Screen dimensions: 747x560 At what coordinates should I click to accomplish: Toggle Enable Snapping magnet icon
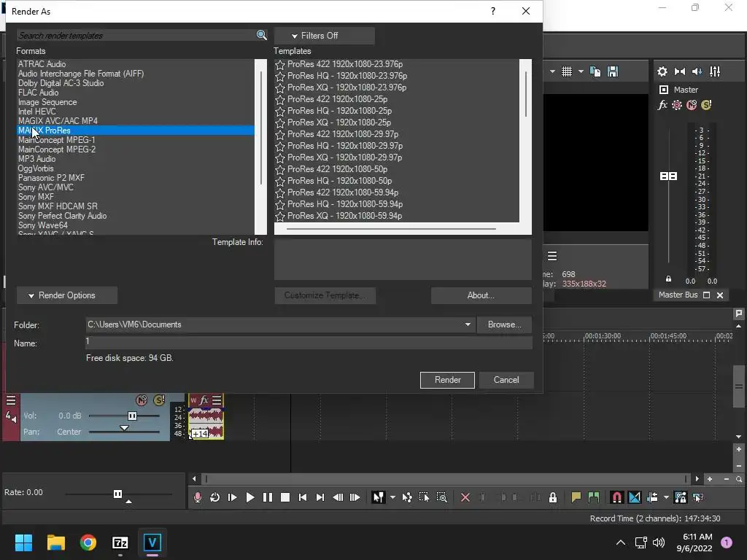click(x=617, y=497)
